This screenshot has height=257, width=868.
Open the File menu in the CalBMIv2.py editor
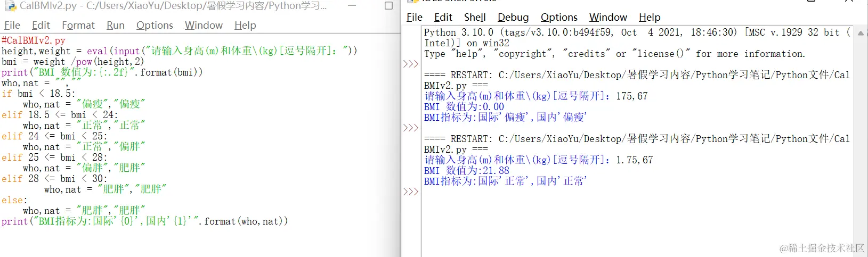click(12, 25)
